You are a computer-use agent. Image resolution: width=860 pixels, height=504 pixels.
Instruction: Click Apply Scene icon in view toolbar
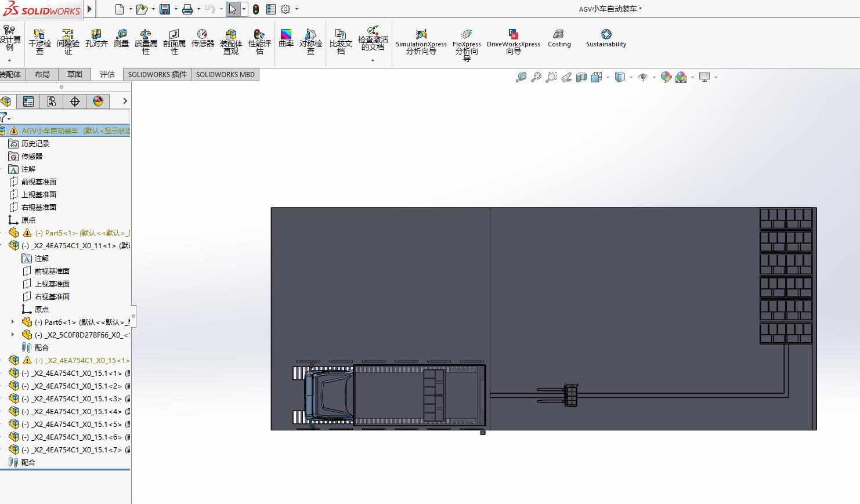[x=681, y=77]
